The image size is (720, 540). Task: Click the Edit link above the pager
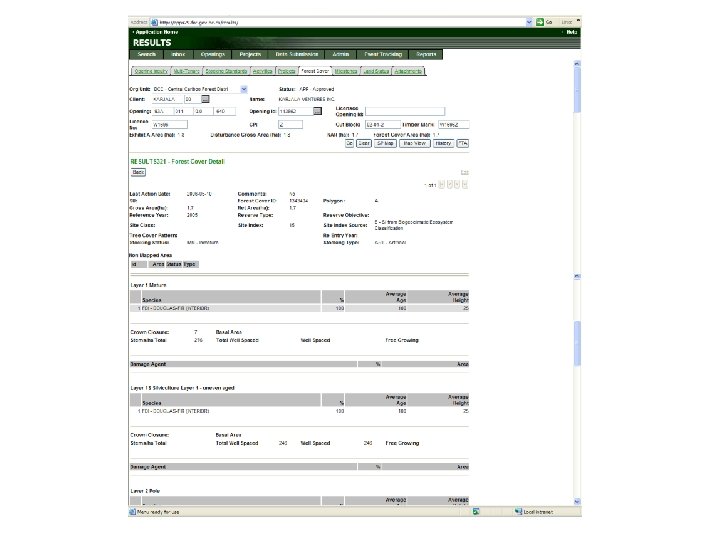465,172
